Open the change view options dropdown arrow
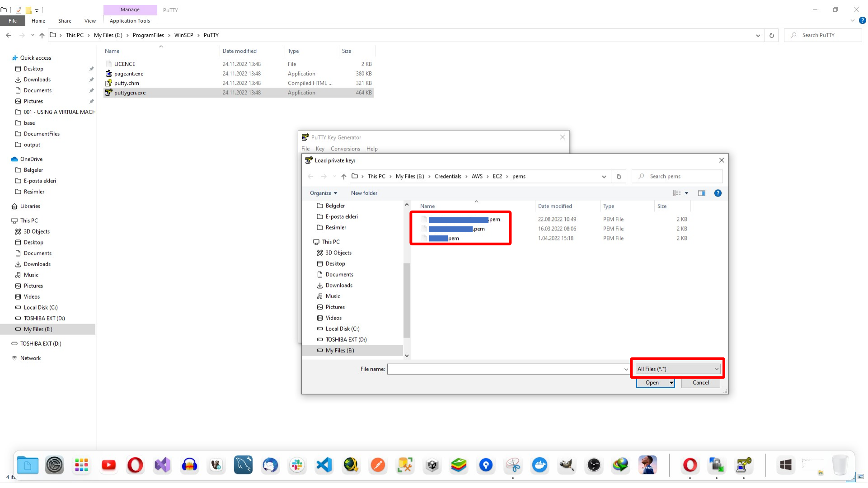This screenshot has height=488, width=868. tap(687, 193)
